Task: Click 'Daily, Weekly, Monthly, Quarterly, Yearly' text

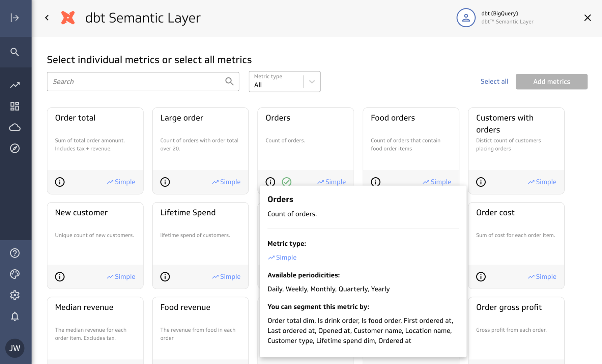Action: (x=328, y=289)
